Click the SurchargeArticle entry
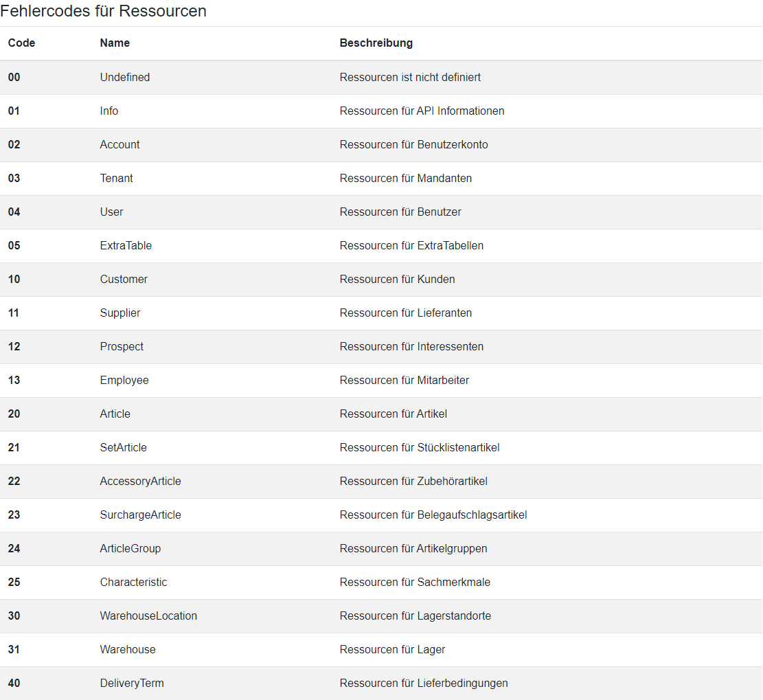 (140, 515)
